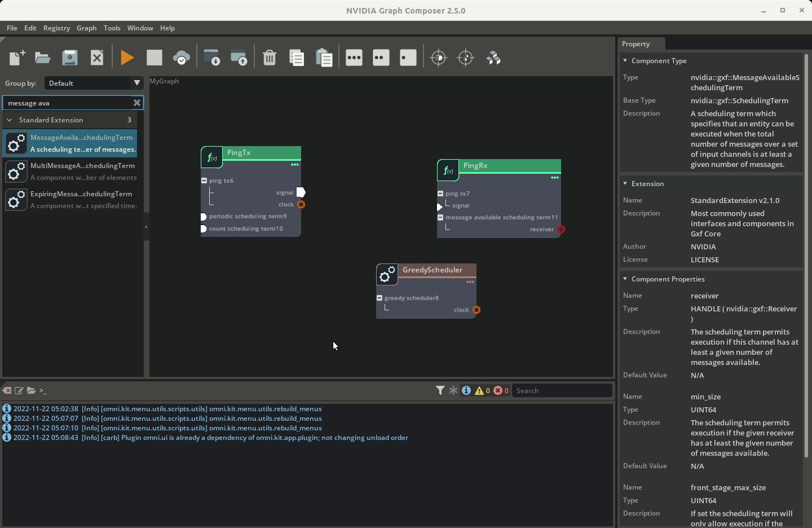Click the PingRx signal input port
Viewport: 812px width, 528px height.
pos(440,207)
